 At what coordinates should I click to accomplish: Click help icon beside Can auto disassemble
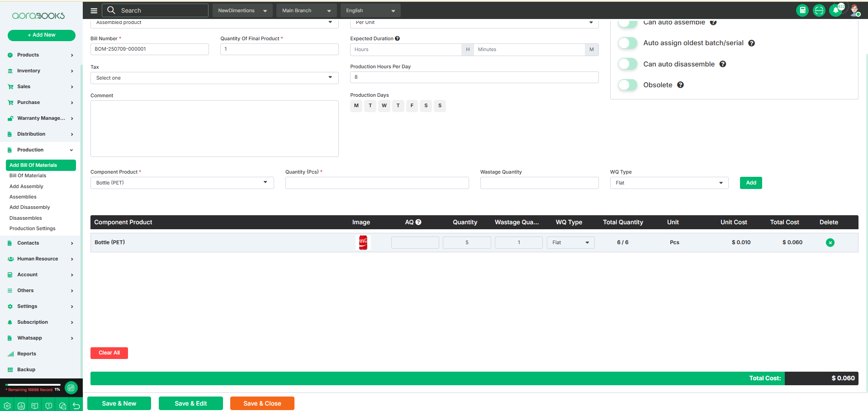pyautogui.click(x=723, y=64)
